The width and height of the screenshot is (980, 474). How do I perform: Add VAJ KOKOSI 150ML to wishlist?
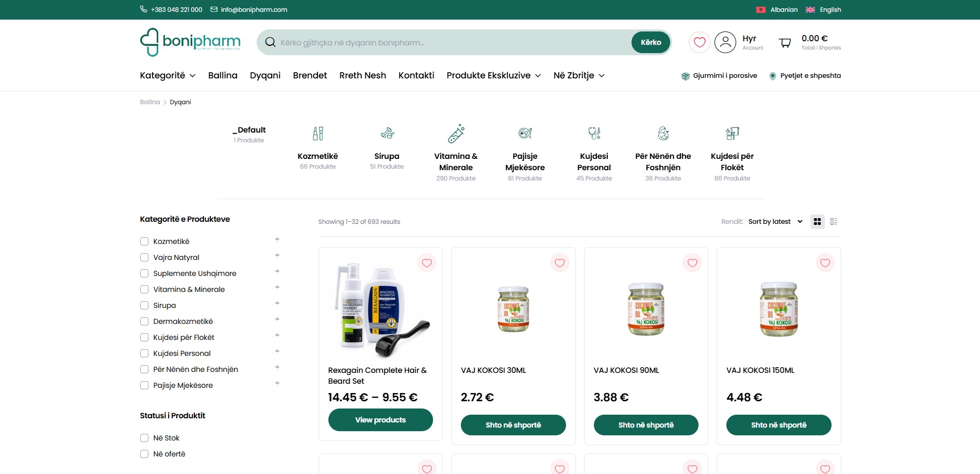click(x=825, y=263)
